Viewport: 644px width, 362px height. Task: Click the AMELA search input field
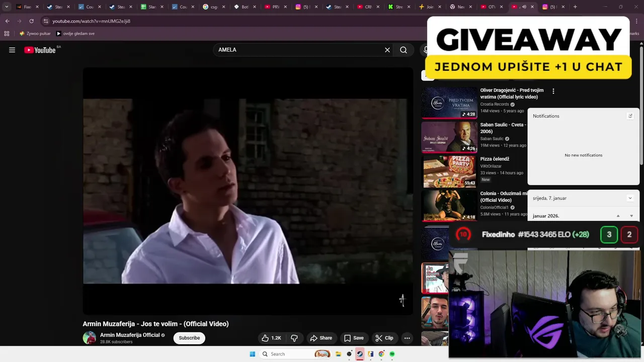pyautogui.click(x=299, y=50)
